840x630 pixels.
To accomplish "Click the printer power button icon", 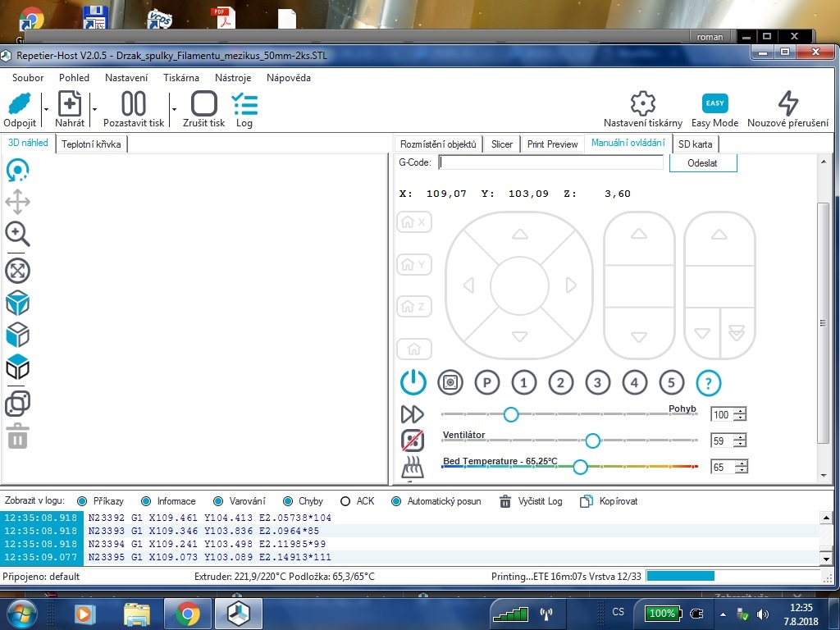I will (x=413, y=382).
